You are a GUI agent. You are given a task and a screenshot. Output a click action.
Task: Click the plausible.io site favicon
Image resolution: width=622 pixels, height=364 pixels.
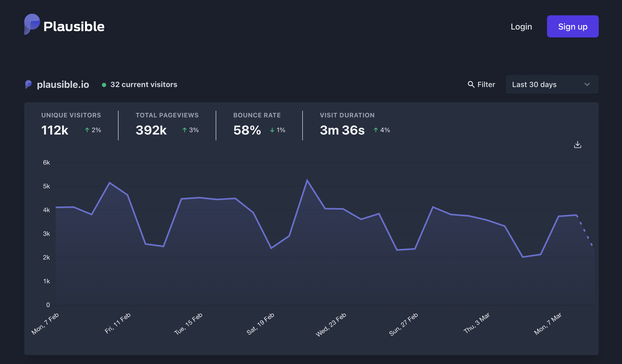click(28, 84)
